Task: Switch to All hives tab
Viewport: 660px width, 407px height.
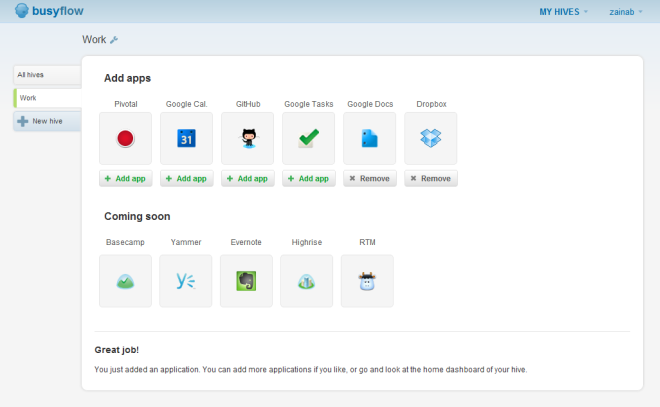Action: click(47, 75)
